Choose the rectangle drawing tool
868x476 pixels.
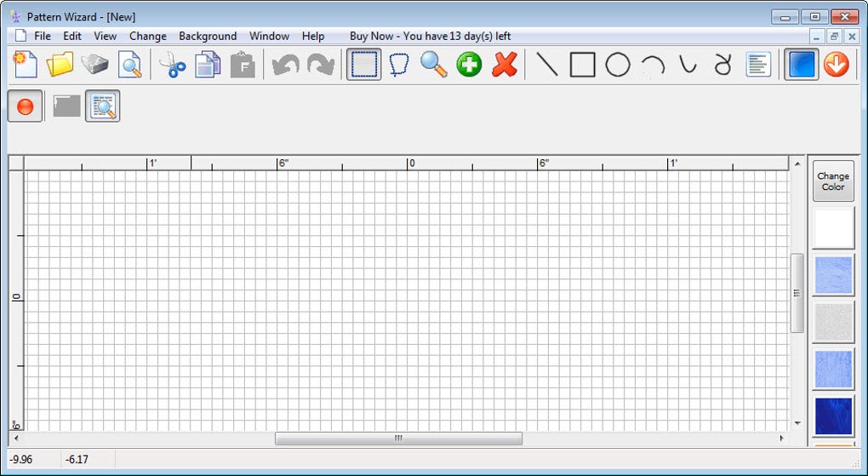pos(582,64)
